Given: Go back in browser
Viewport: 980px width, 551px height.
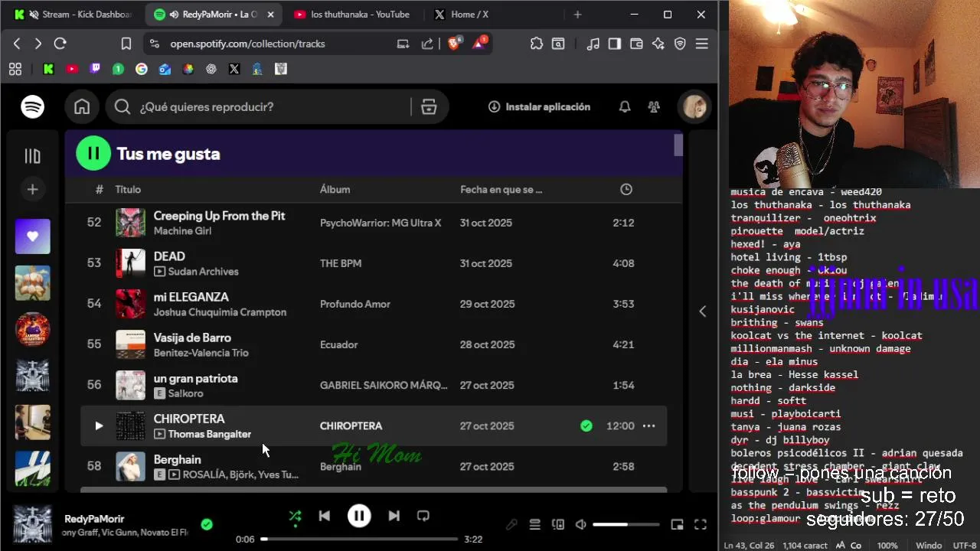Looking at the screenshot, I should (x=17, y=44).
